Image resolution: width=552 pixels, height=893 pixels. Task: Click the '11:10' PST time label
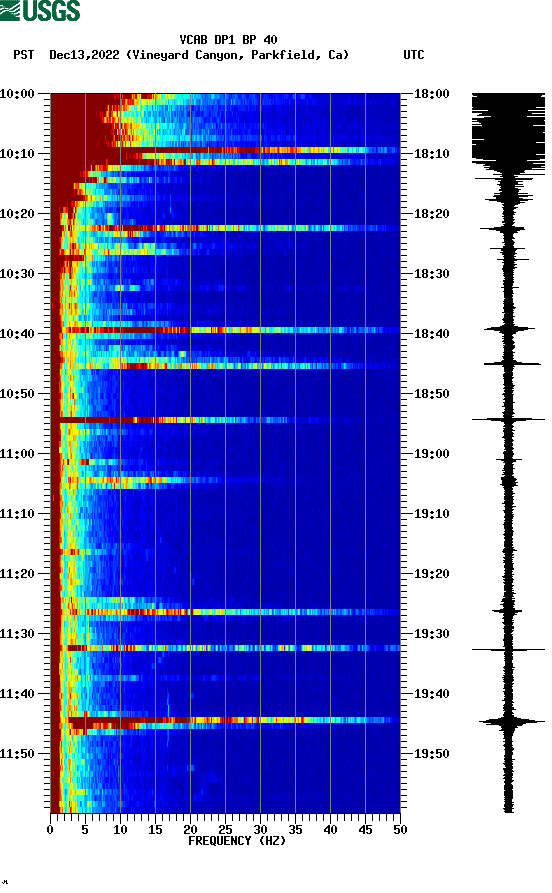point(17,514)
